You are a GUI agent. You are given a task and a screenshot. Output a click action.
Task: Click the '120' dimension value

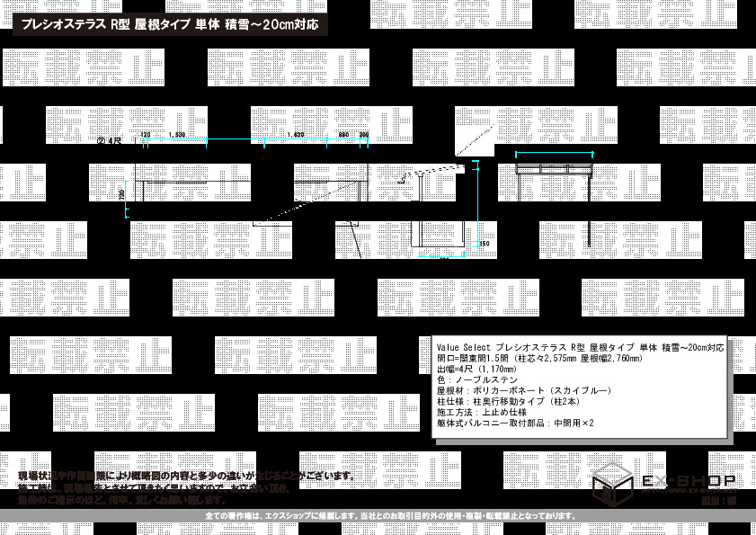tap(146, 135)
